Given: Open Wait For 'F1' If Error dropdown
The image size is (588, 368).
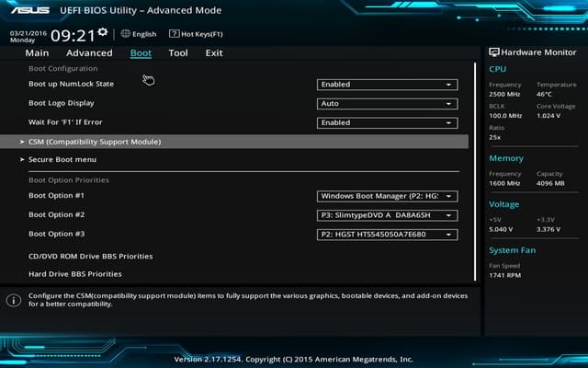Looking at the screenshot, I should 387,122.
